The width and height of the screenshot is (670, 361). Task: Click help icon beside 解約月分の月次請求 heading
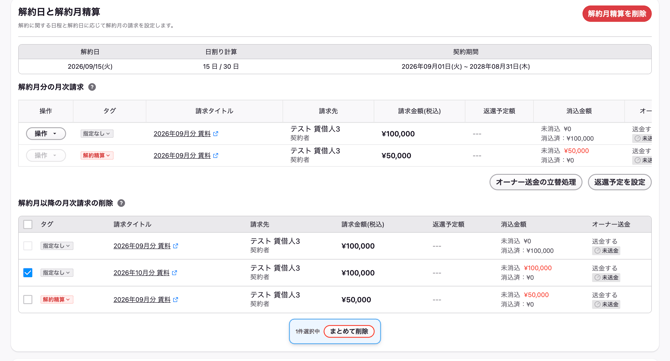coord(92,87)
